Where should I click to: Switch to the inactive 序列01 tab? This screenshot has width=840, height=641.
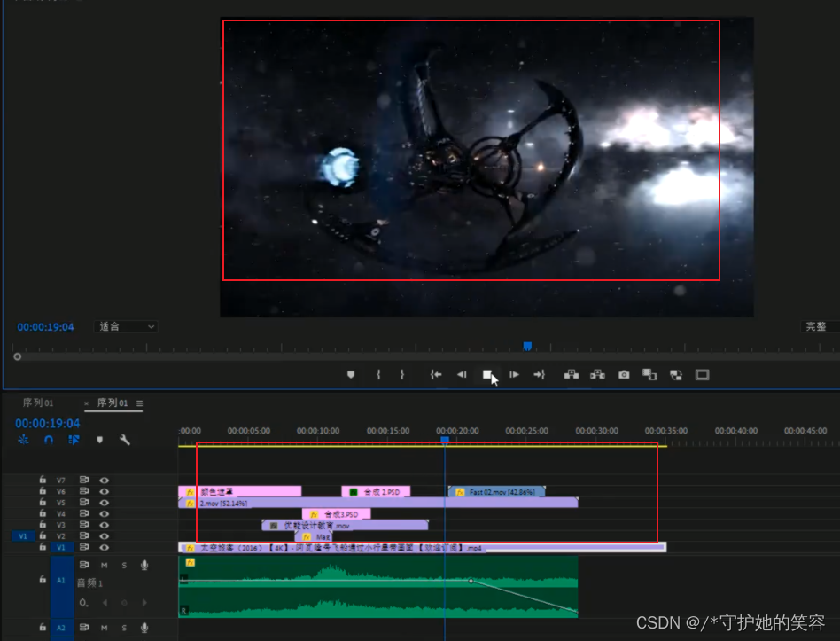(38, 403)
